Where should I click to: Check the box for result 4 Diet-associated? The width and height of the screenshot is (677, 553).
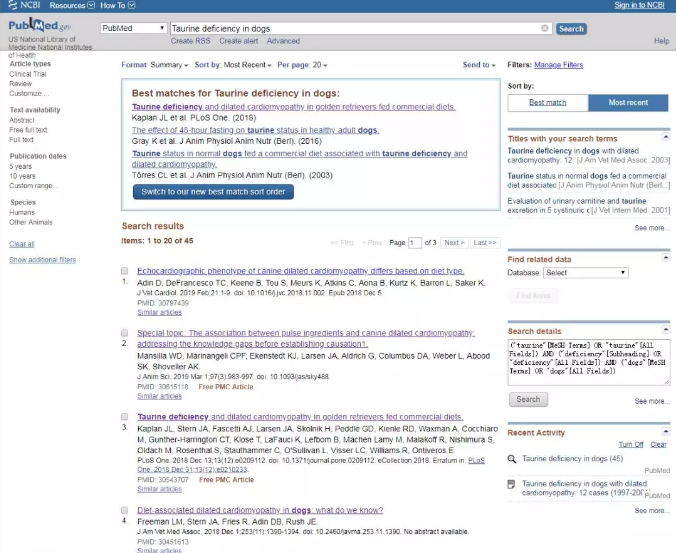124,510
